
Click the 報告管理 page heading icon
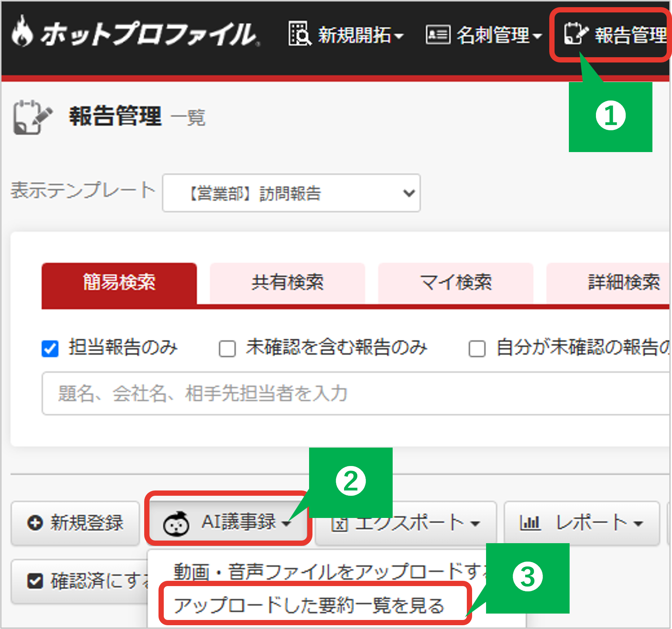[32, 117]
